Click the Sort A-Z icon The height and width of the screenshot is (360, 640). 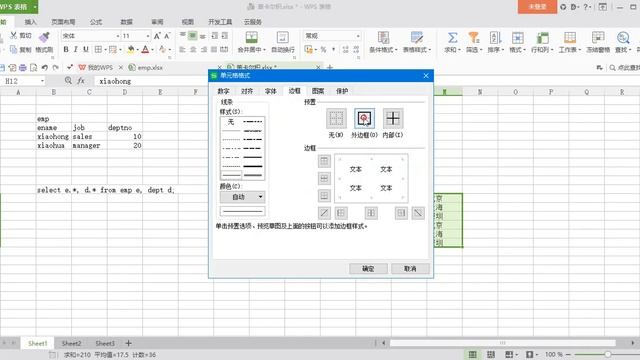pyautogui.click(x=495, y=38)
